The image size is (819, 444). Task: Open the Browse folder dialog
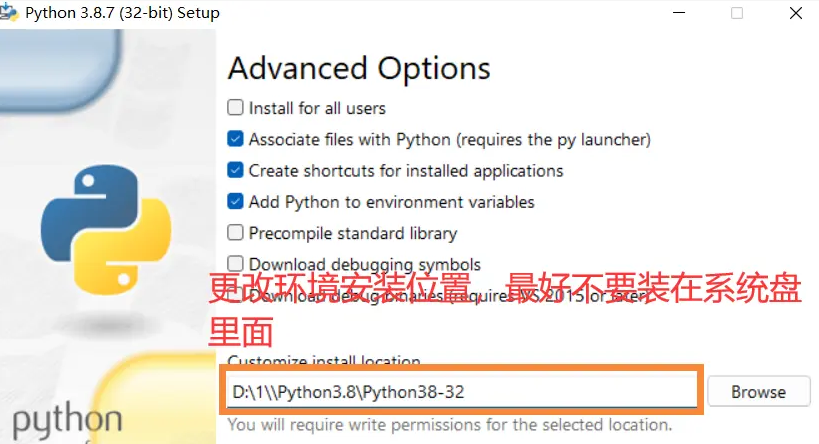click(758, 392)
